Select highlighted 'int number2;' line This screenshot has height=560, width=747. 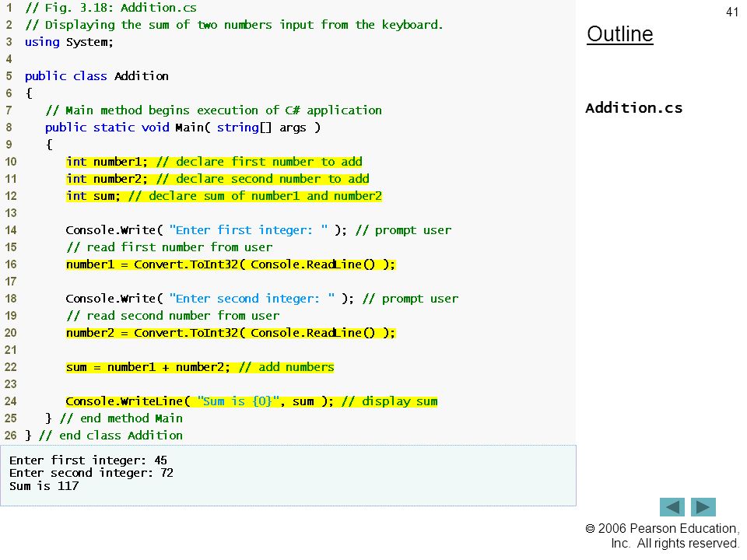point(218,179)
